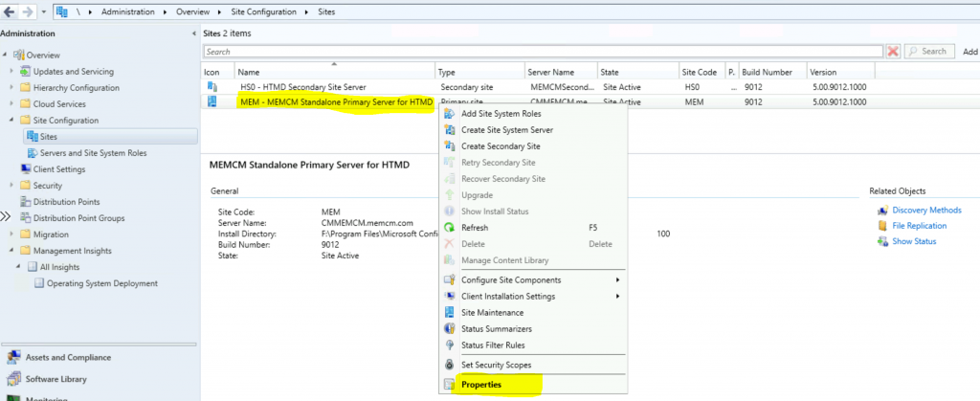Open the Configure Site Components submenu arrow
The image size is (980, 401).
(617, 279)
